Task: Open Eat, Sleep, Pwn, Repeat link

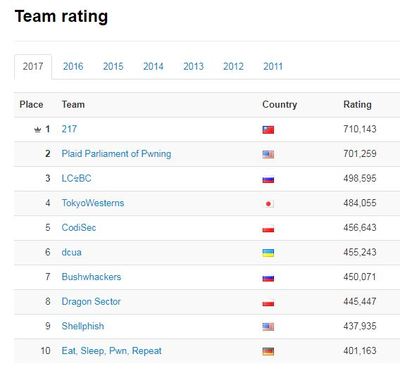Action: click(x=111, y=351)
